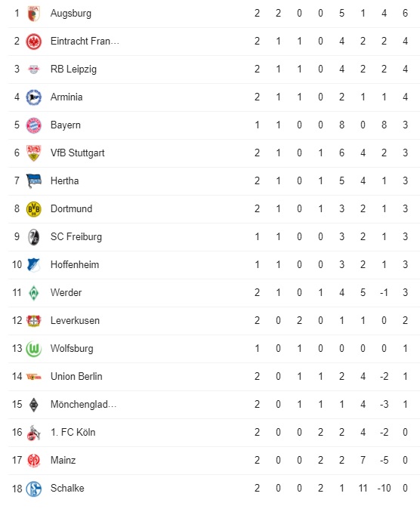Click the Eintracht Frankfurt eagle logo
420x515 pixels.
(33, 42)
